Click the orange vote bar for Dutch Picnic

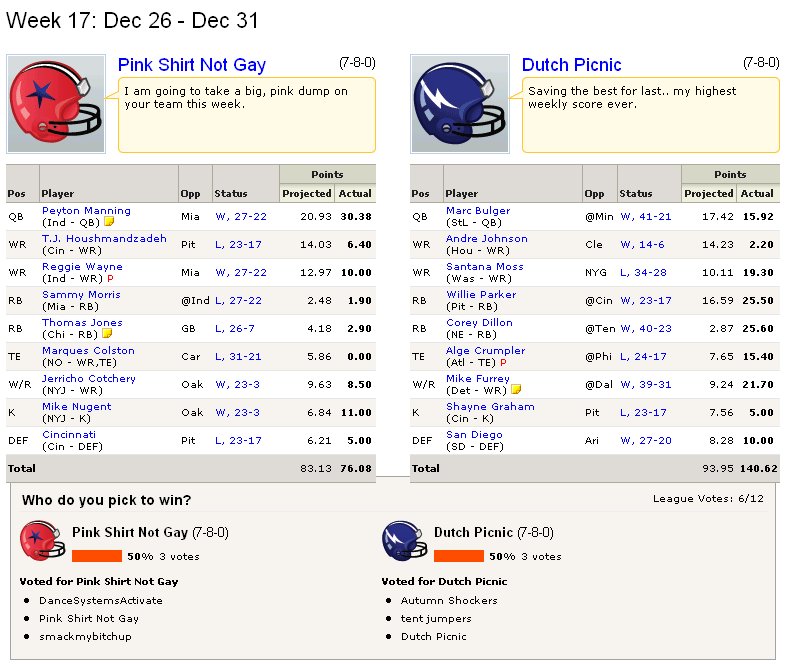click(x=459, y=556)
